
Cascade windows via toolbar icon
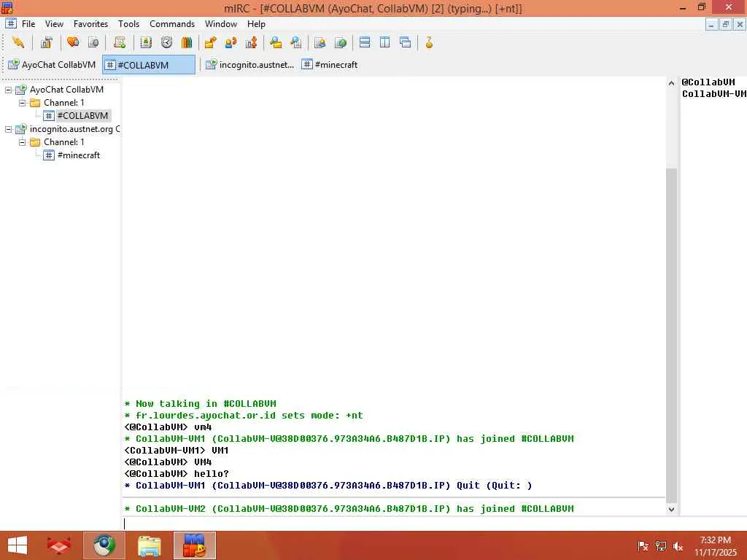pyautogui.click(x=406, y=43)
